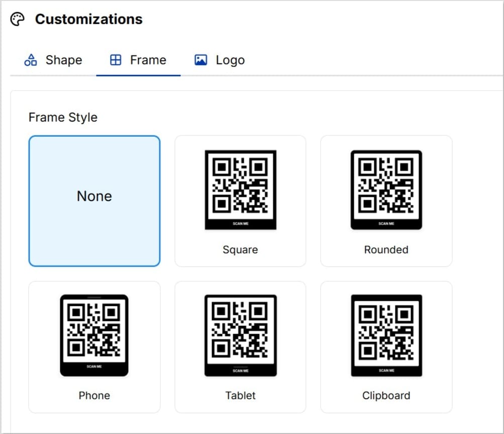Click the Square label text
This screenshot has height=434, width=504.
point(240,249)
